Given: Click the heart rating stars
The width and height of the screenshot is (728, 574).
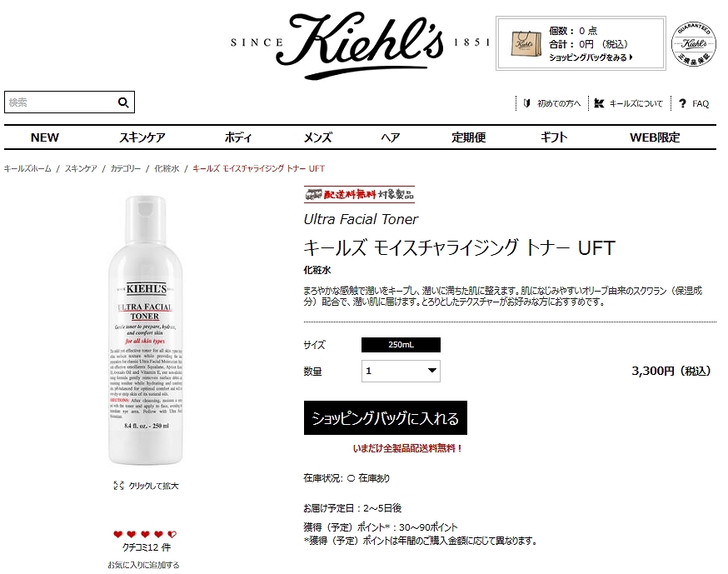Looking at the screenshot, I should (x=145, y=534).
